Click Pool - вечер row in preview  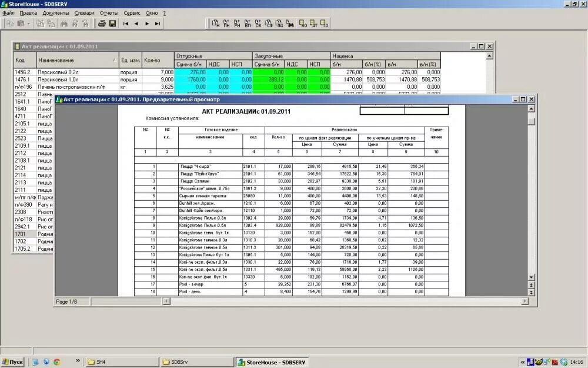(291, 284)
